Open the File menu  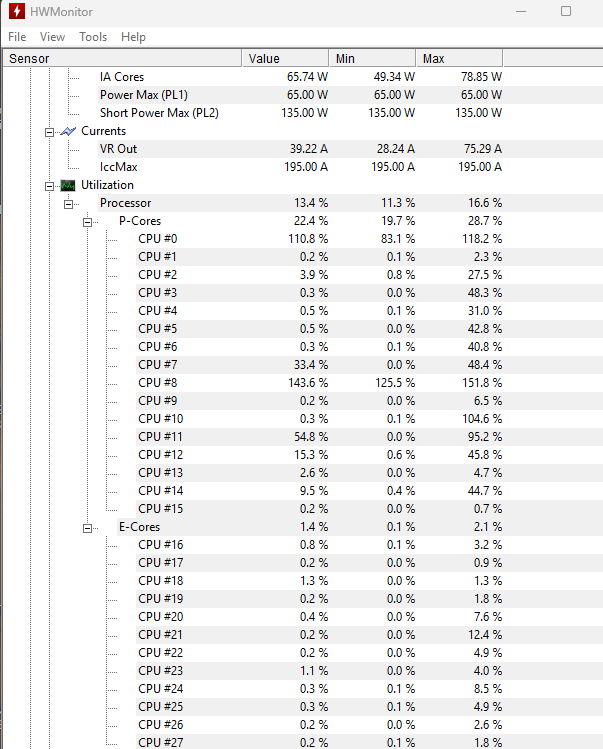17,37
